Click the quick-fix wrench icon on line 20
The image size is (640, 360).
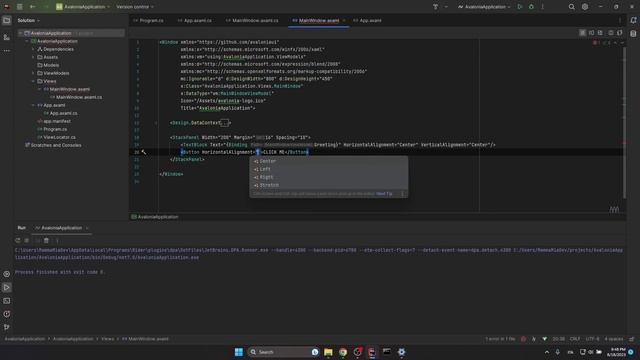144,152
